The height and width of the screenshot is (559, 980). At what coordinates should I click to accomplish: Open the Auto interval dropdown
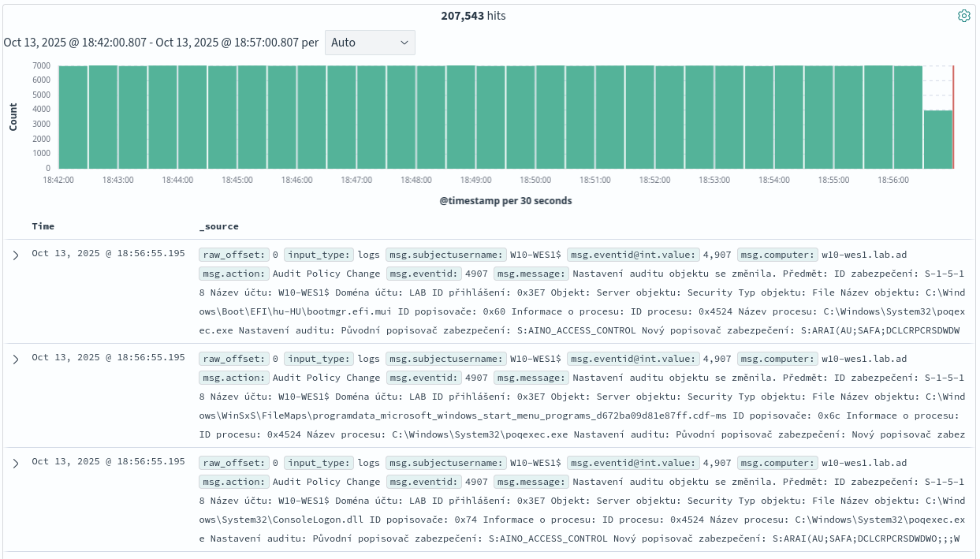click(x=370, y=43)
